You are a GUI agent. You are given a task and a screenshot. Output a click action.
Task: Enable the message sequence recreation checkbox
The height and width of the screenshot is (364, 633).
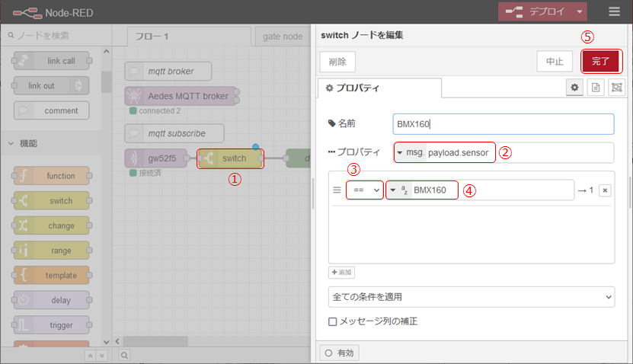(x=332, y=322)
